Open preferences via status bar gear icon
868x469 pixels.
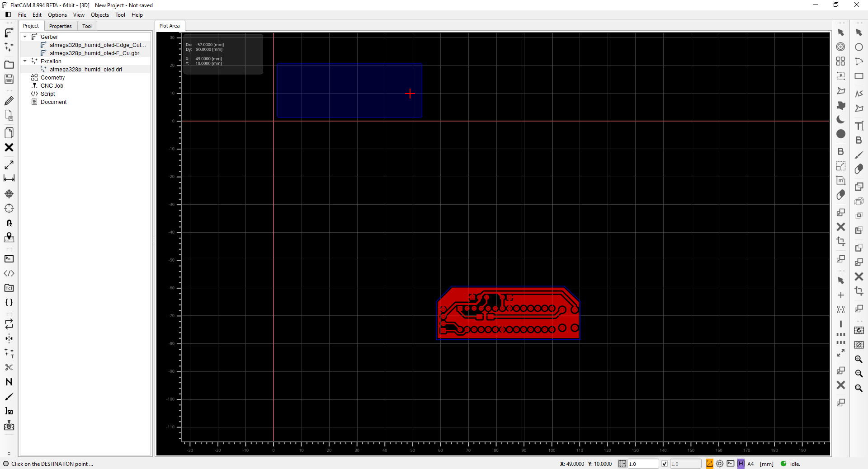pyautogui.click(x=720, y=464)
